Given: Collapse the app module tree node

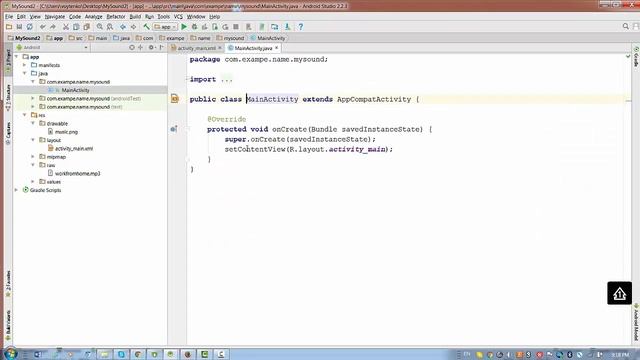Looking at the screenshot, I should (17, 57).
